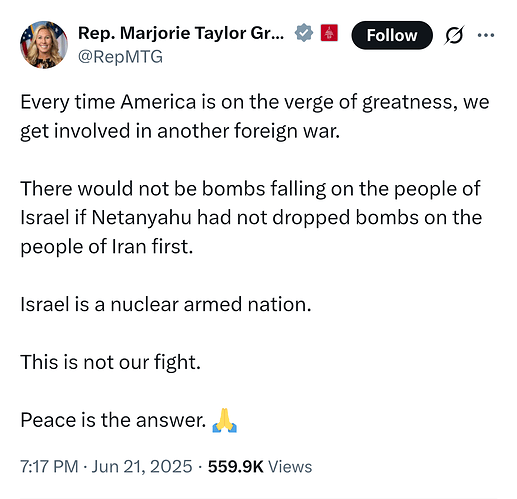Open the three-dot more options menu
Viewport: 517px width, 499px height.
click(486, 35)
